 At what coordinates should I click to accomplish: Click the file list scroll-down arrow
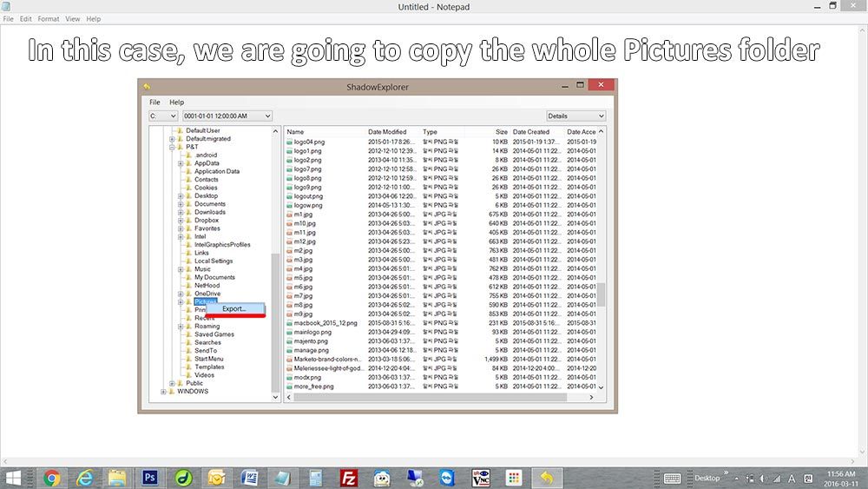click(602, 387)
